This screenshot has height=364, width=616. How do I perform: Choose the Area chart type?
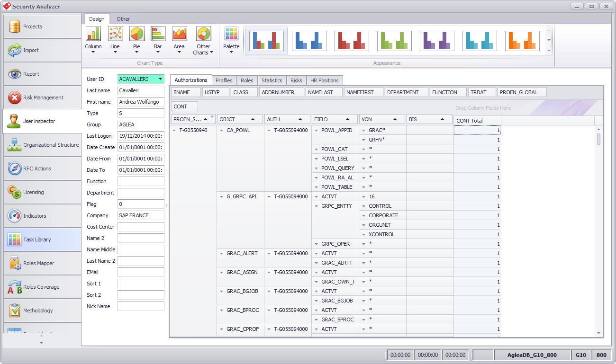tap(179, 40)
